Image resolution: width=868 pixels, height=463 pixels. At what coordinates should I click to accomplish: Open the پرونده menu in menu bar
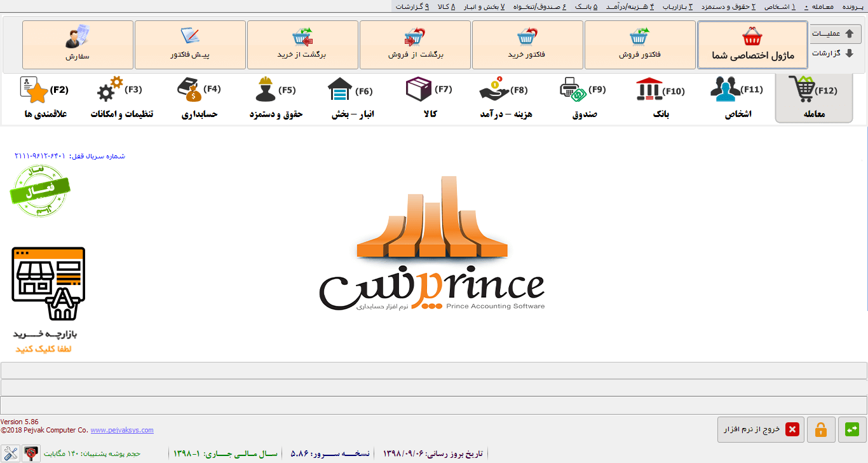853,6
